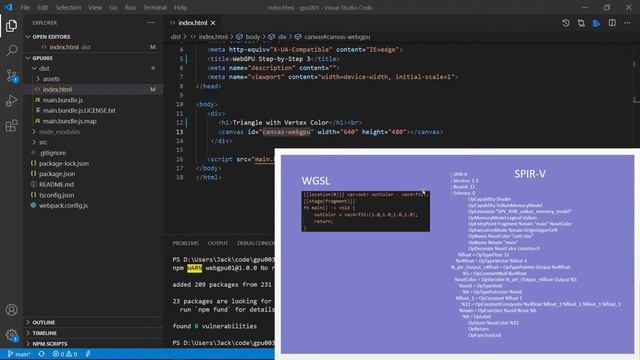
Task: Click the live share icon in status bar
Action: [88, 354]
